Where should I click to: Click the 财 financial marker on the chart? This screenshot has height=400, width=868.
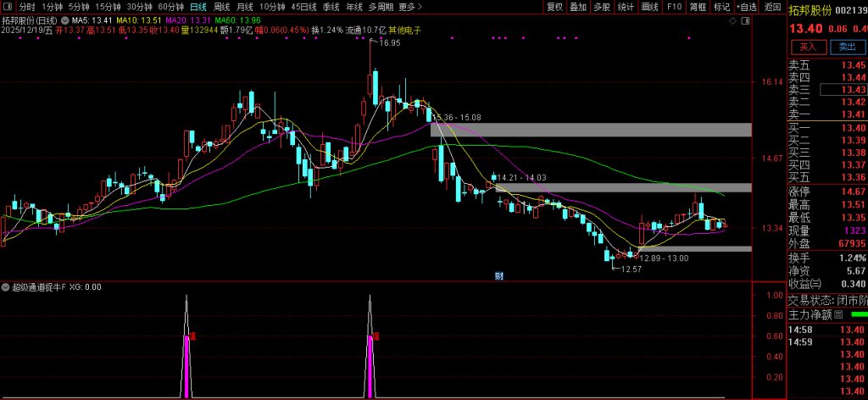click(499, 275)
